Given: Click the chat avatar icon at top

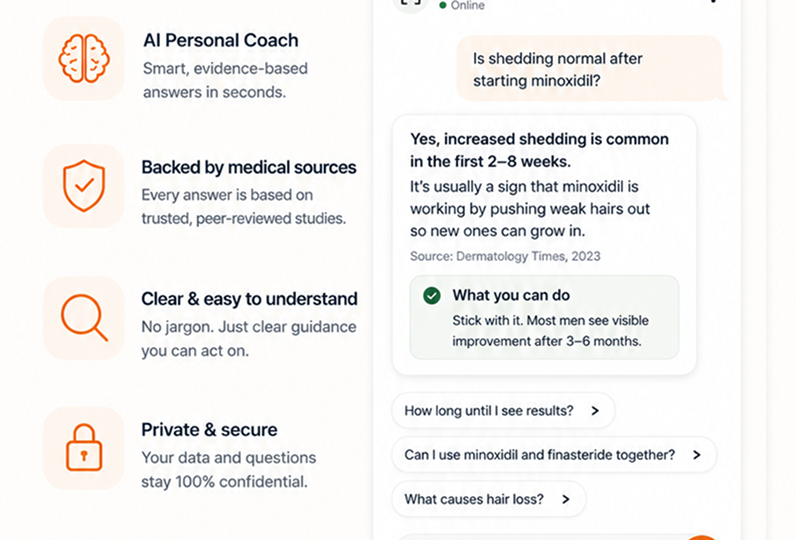Looking at the screenshot, I should tap(410, 3).
